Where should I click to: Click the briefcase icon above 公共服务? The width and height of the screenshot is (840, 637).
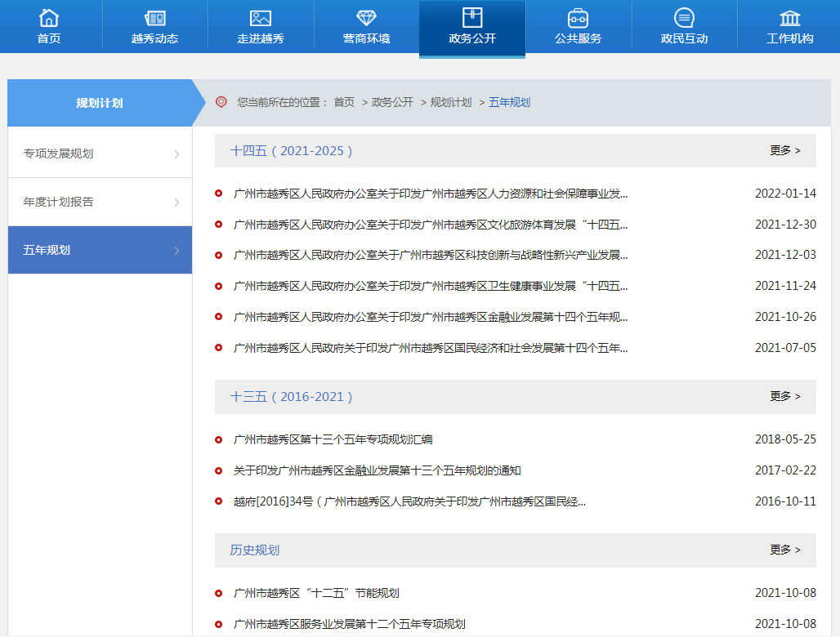(578, 17)
